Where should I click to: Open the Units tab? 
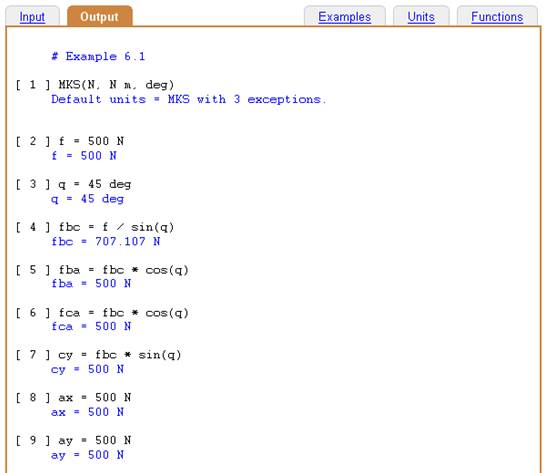(x=421, y=17)
